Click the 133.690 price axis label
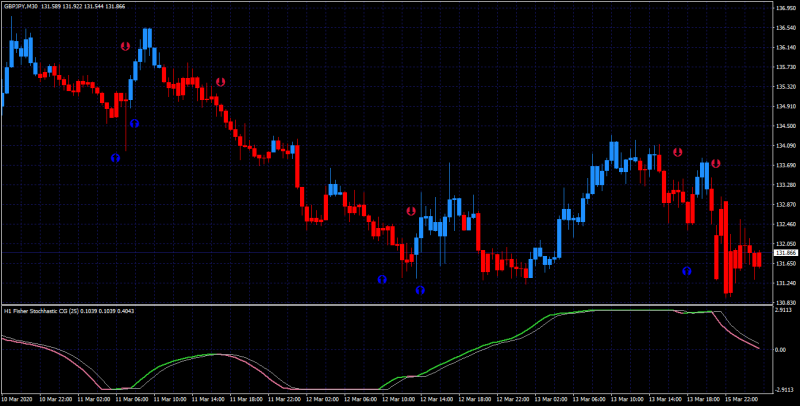 786,165
